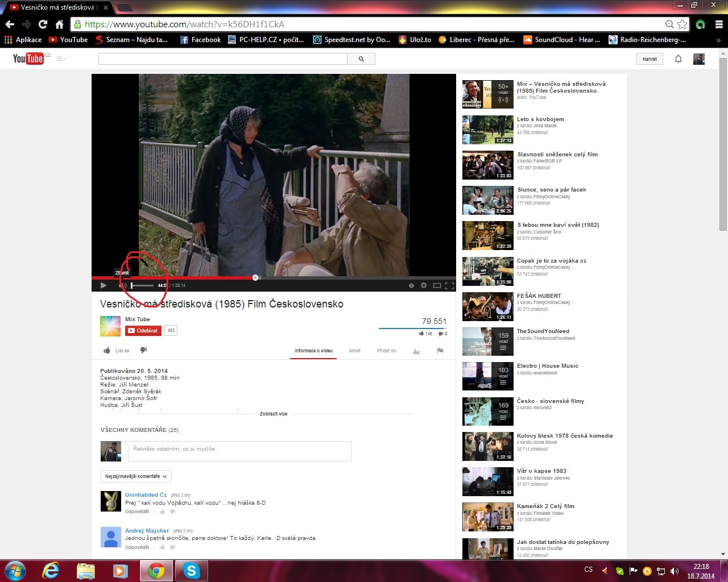
Task: Dislike the video with thumbs down
Action: [143, 350]
